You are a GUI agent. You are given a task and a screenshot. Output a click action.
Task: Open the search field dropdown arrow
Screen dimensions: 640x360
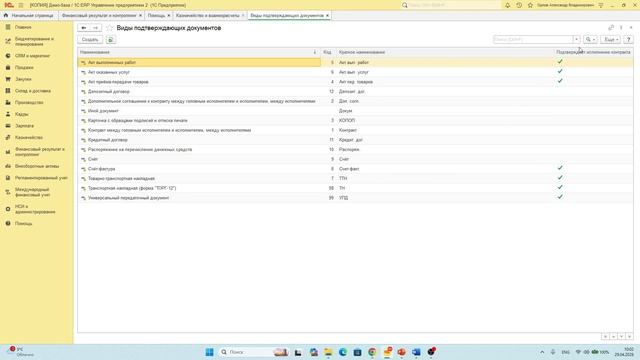576,40
